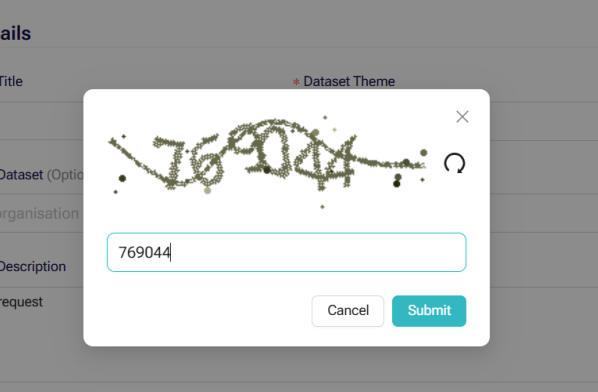This screenshot has height=392, width=598.
Task: Click the Title field label behind dialog
Action: pos(11,82)
